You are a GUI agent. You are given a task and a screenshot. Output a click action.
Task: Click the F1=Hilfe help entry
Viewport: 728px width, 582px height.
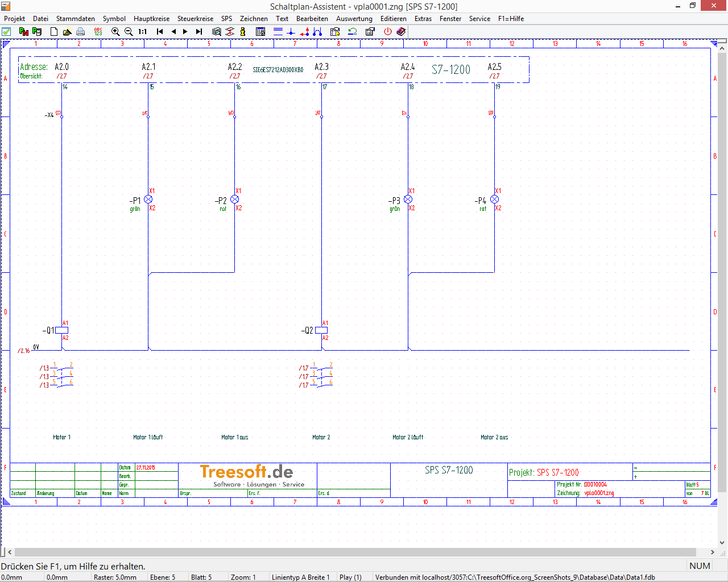click(x=511, y=19)
